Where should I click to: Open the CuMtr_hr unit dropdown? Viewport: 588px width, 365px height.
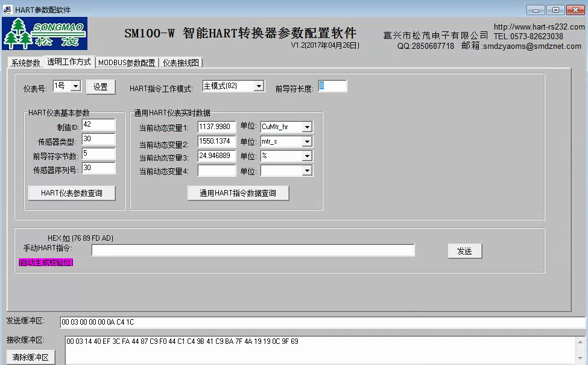point(307,127)
